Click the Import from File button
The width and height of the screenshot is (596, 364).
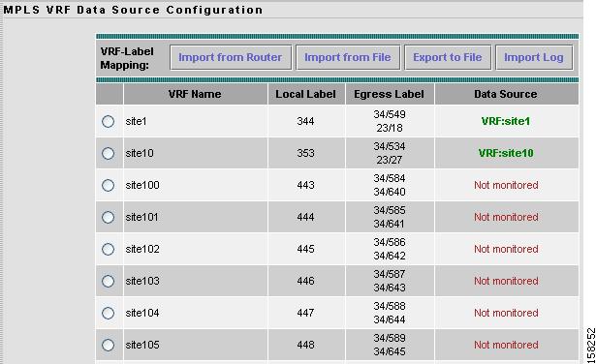tap(348, 57)
